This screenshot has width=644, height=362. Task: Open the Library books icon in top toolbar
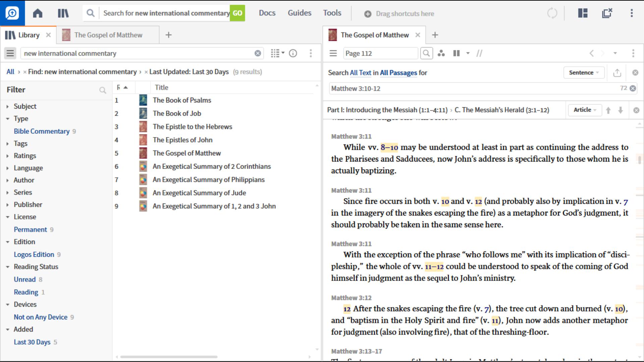point(63,13)
